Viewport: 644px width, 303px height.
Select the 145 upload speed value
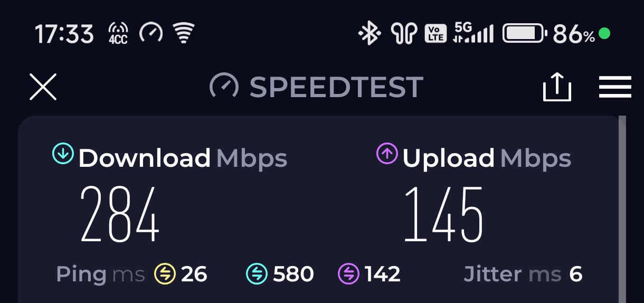pos(444,214)
